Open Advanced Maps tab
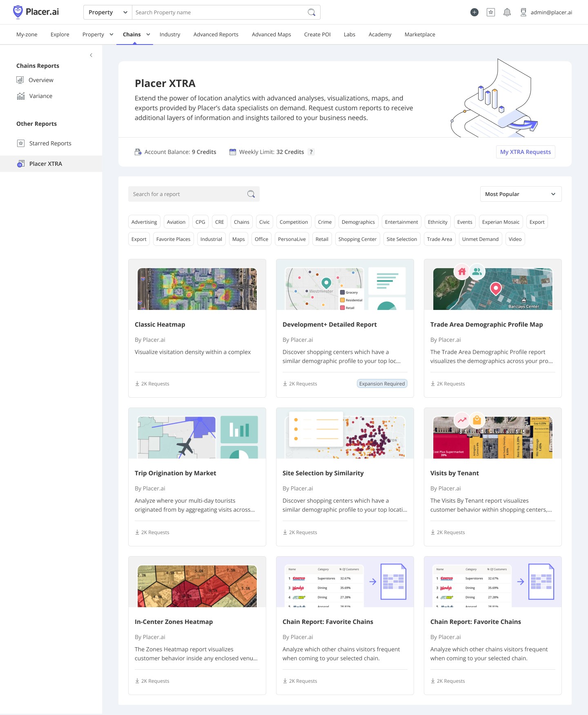 [x=272, y=34]
